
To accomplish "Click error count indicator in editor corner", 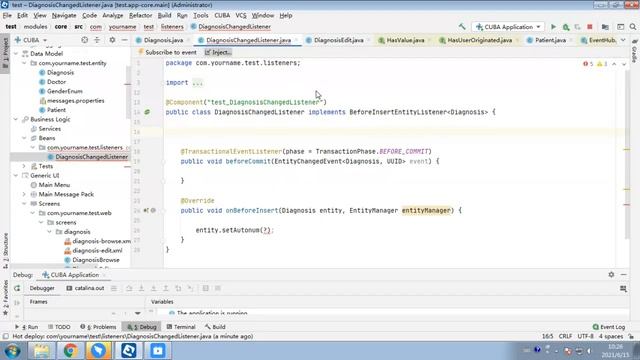I will pos(588,64).
